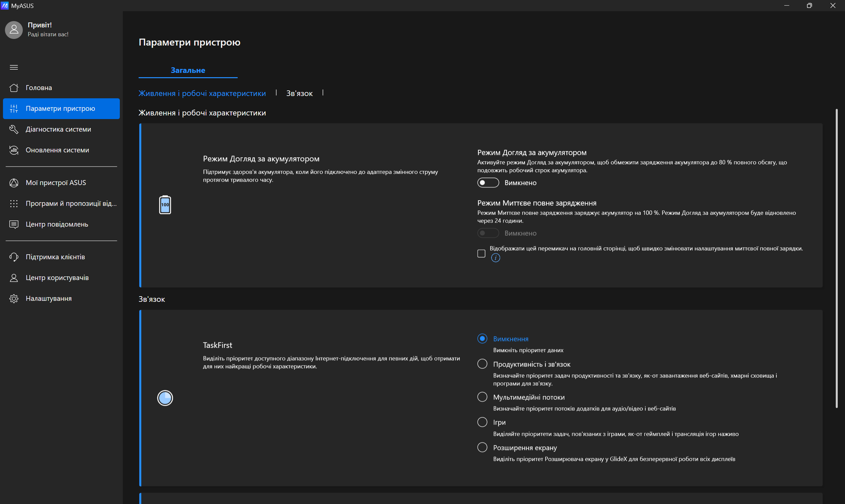Choose Ігри TaskFirst priority option

pyautogui.click(x=482, y=422)
